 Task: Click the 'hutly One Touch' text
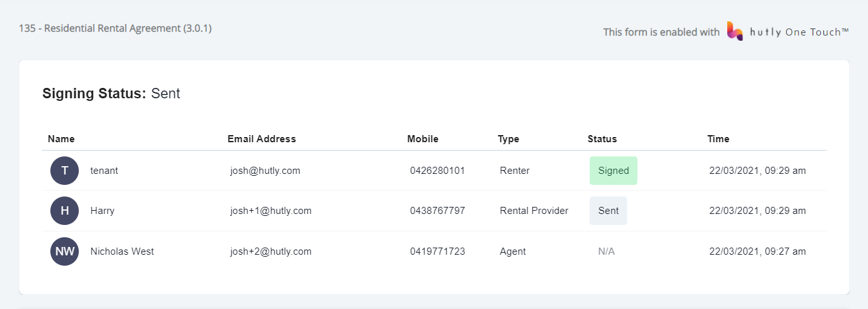800,32
